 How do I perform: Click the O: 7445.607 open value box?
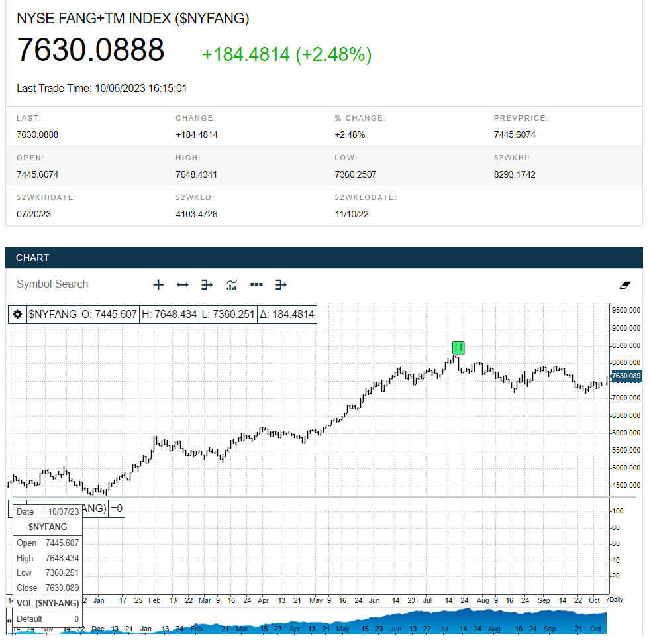tap(109, 314)
